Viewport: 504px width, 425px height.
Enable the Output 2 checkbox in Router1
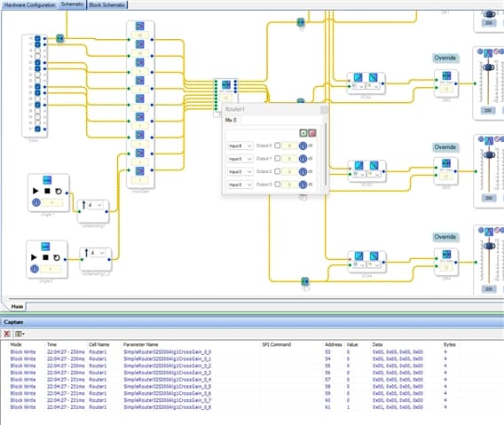pos(278,171)
